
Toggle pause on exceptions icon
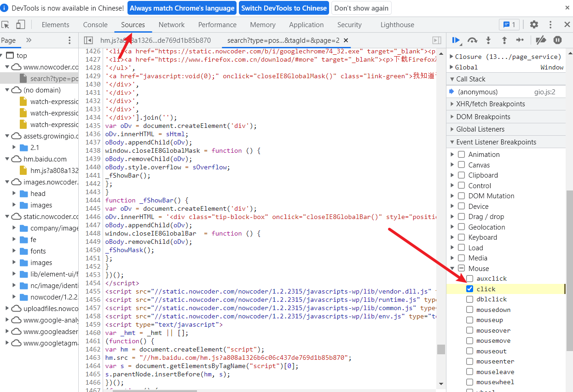pos(557,40)
